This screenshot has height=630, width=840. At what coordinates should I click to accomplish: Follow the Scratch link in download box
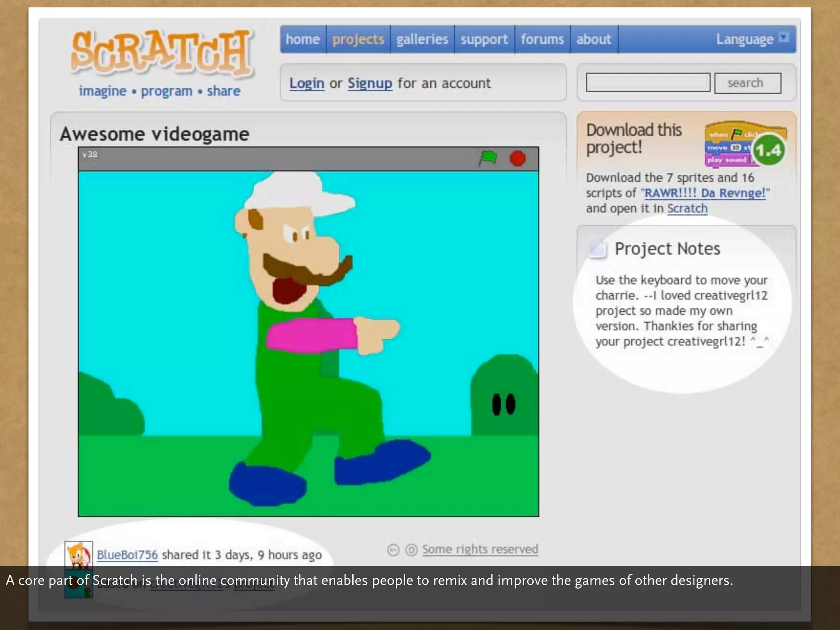point(687,208)
